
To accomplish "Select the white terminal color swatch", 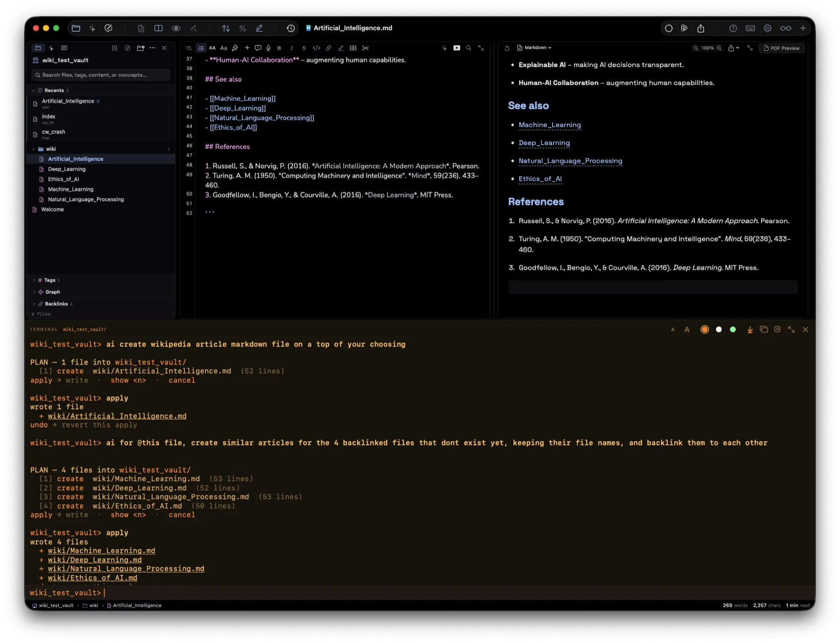I will click(719, 330).
